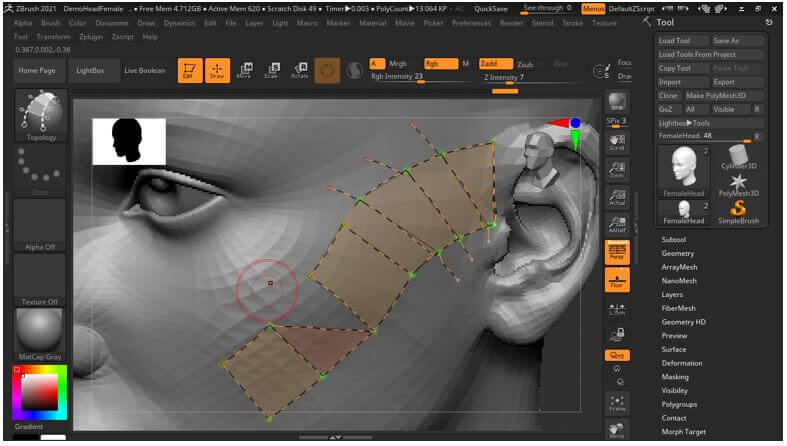Expand the NanoMesh subpalette
The height and width of the screenshot is (446, 787).
(x=679, y=280)
